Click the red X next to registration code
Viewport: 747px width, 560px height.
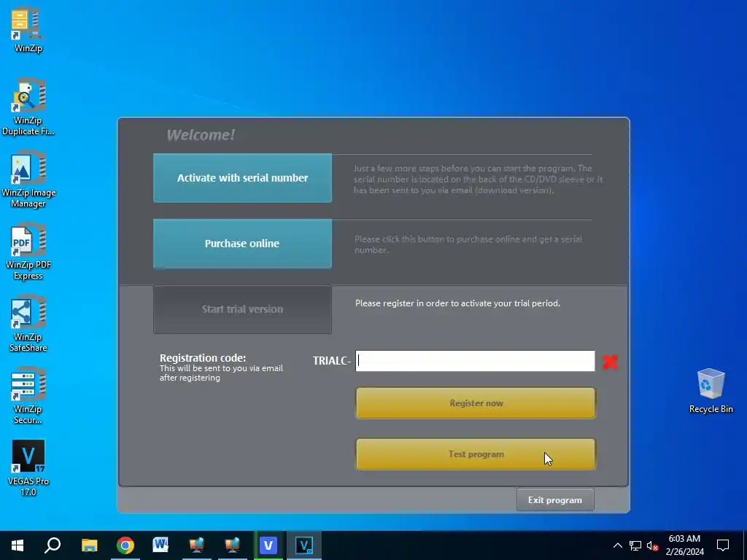[x=611, y=362]
